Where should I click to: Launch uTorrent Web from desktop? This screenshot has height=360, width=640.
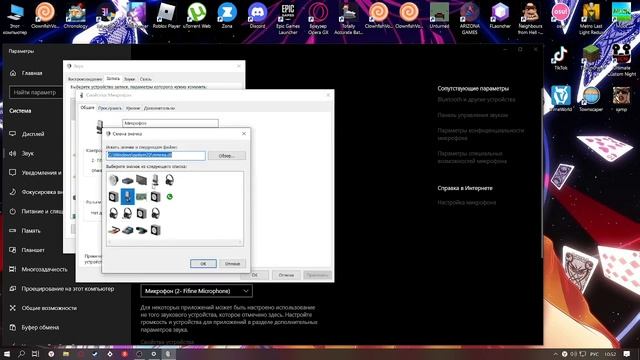click(197, 16)
